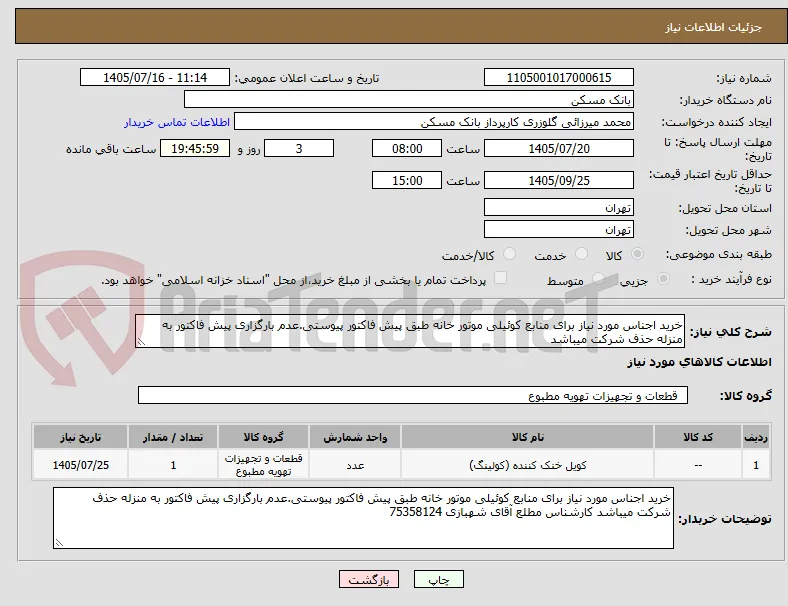
Task: Click the resize grip of the need description box
Action: click(x=141, y=342)
